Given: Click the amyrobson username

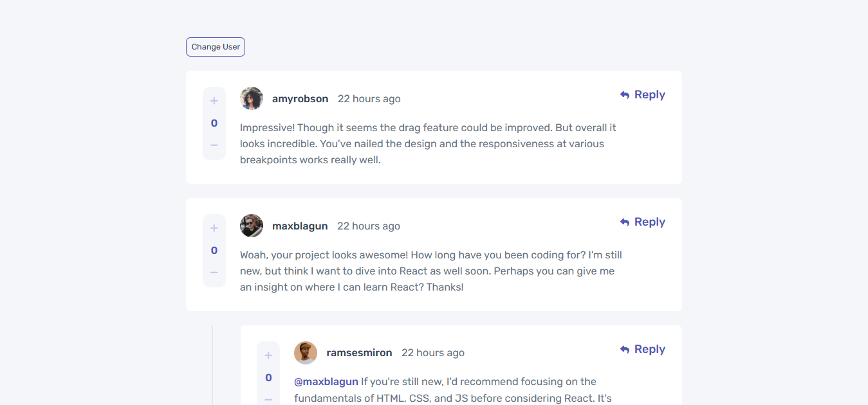Looking at the screenshot, I should click(300, 99).
